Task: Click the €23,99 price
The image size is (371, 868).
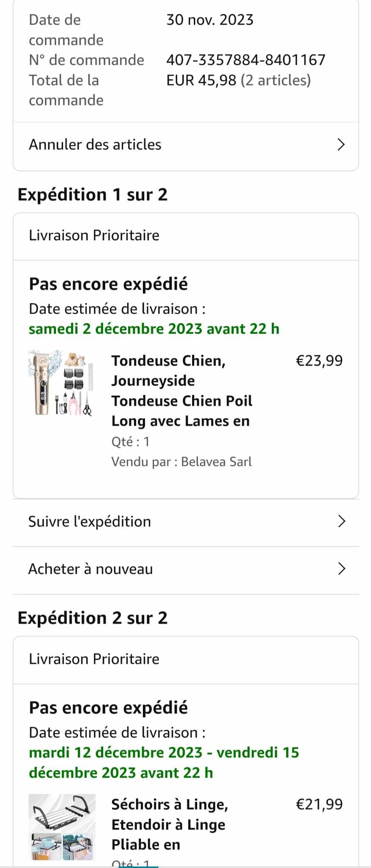Action: tap(319, 361)
